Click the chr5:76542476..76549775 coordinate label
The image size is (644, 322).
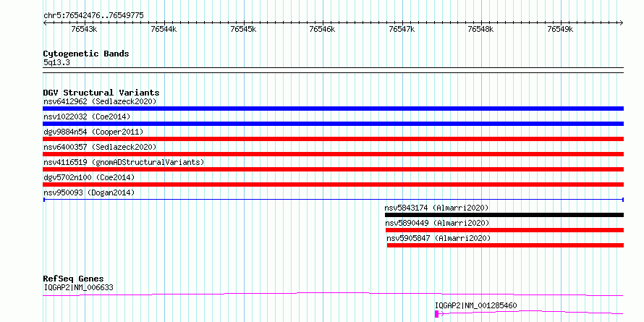click(x=93, y=15)
